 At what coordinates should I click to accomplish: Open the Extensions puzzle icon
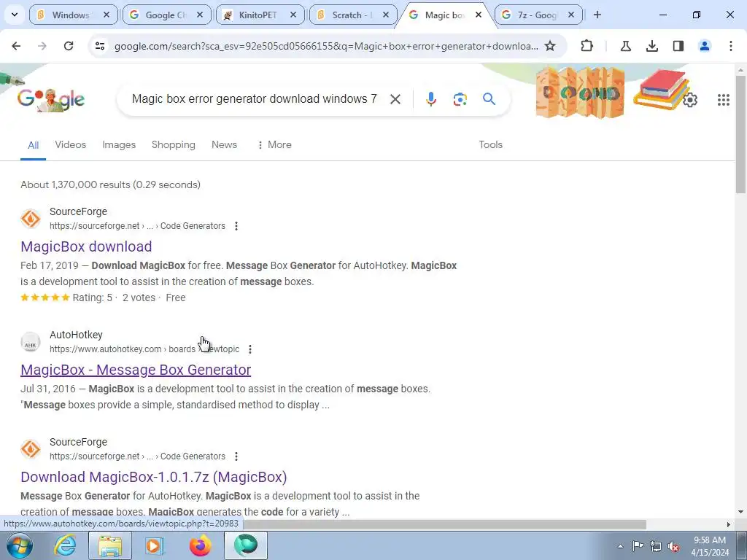click(587, 46)
